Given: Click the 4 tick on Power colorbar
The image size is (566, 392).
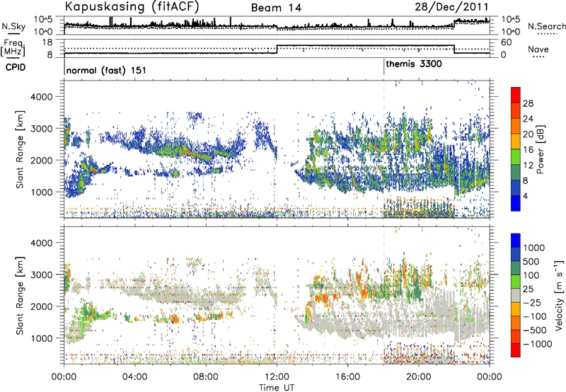Looking at the screenshot, I should 526,196.
